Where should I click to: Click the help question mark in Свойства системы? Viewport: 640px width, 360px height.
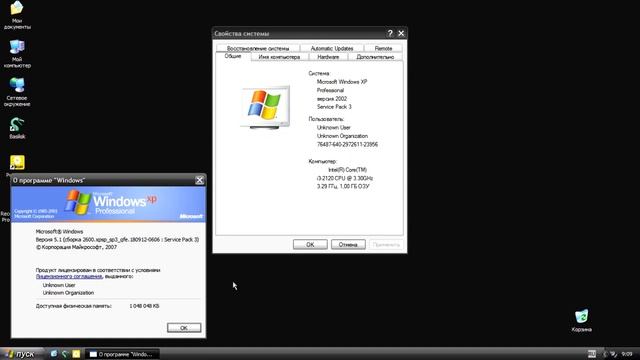pyautogui.click(x=390, y=33)
